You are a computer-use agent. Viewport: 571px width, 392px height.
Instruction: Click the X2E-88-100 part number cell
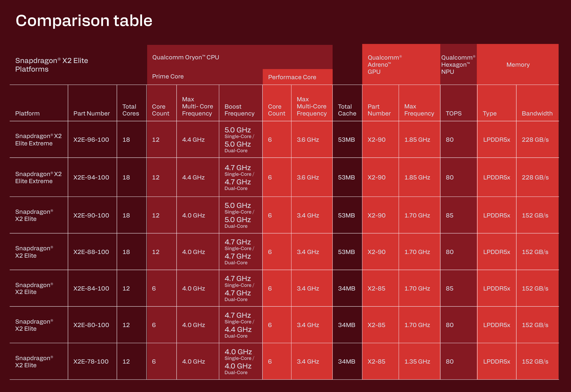(91, 252)
